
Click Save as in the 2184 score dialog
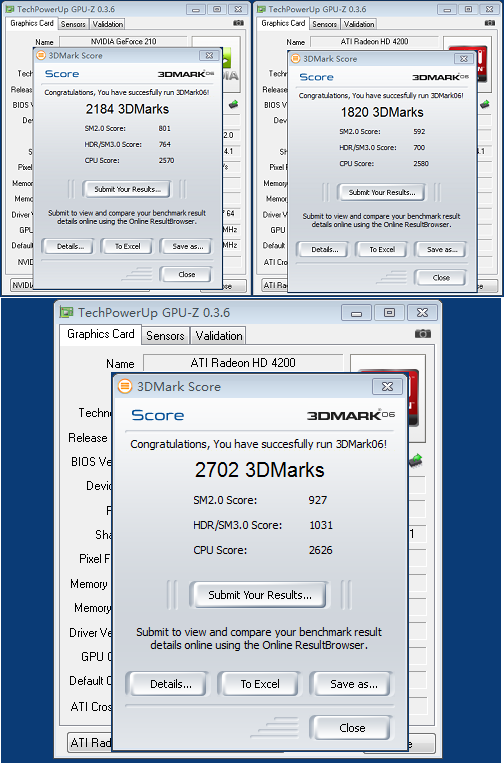187,246
